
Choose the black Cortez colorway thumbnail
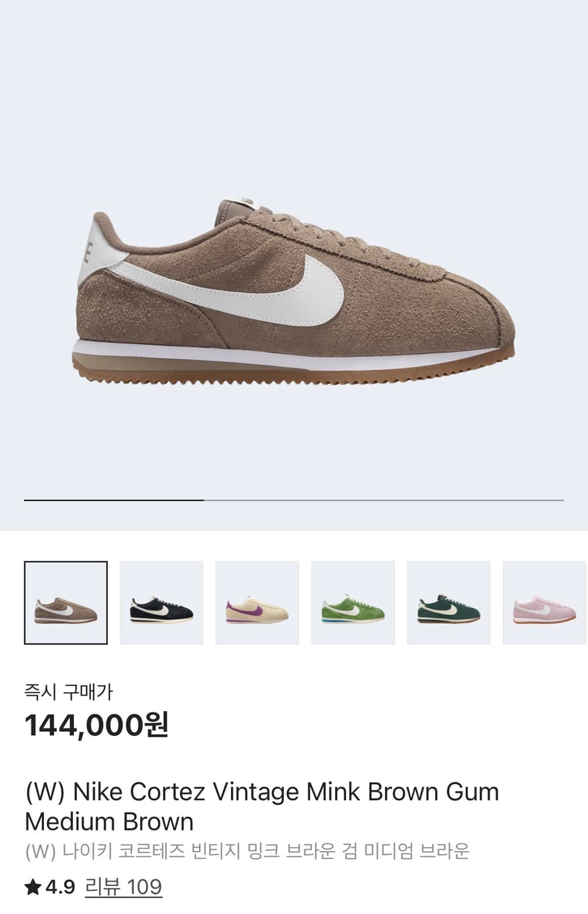161,603
